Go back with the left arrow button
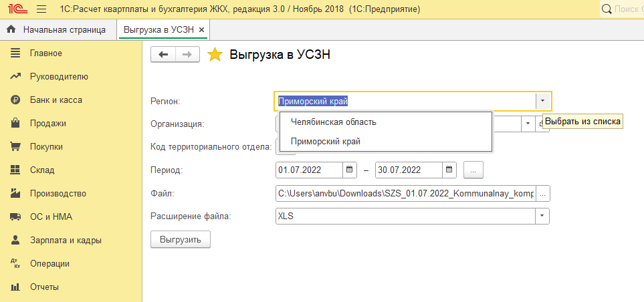Screen dimensions: 644x302 (x=163, y=55)
